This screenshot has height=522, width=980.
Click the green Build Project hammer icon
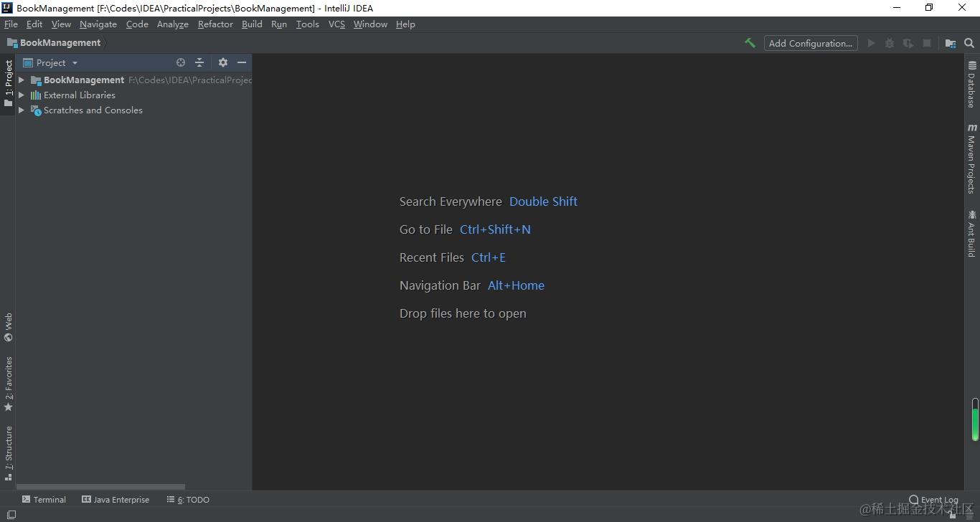tap(750, 43)
